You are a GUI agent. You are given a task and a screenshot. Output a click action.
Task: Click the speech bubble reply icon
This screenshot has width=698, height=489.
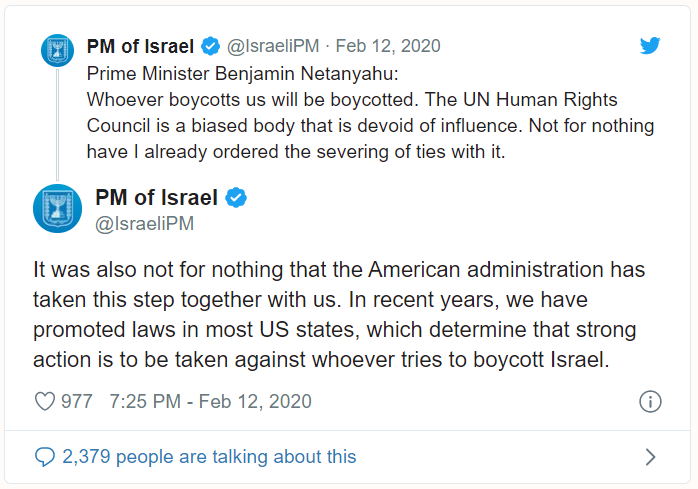coord(45,457)
